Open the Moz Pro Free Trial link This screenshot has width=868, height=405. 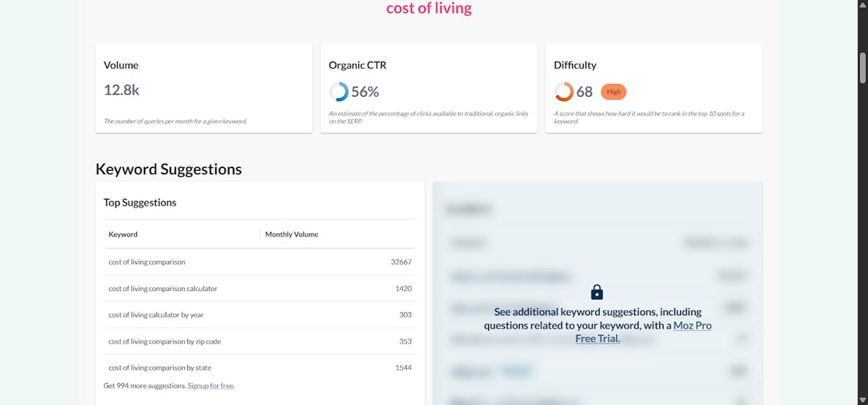click(643, 332)
